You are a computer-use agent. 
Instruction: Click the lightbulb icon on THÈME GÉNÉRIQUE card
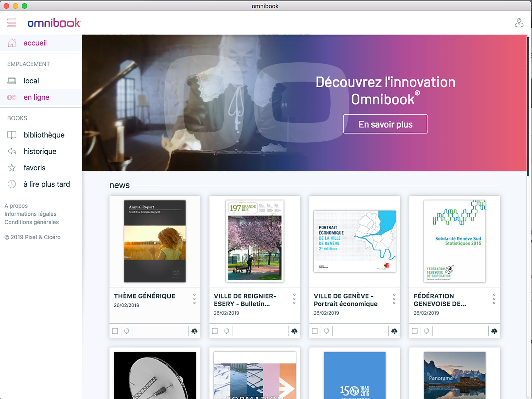(x=127, y=331)
